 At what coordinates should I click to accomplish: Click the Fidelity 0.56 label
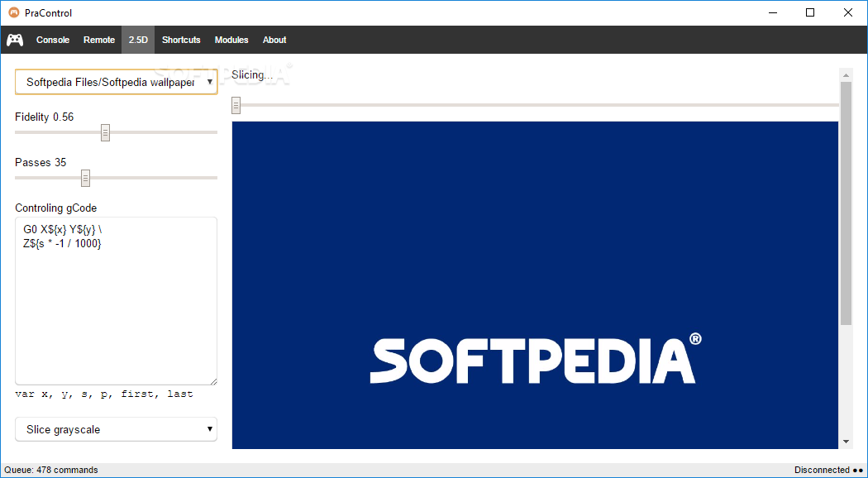click(x=45, y=117)
